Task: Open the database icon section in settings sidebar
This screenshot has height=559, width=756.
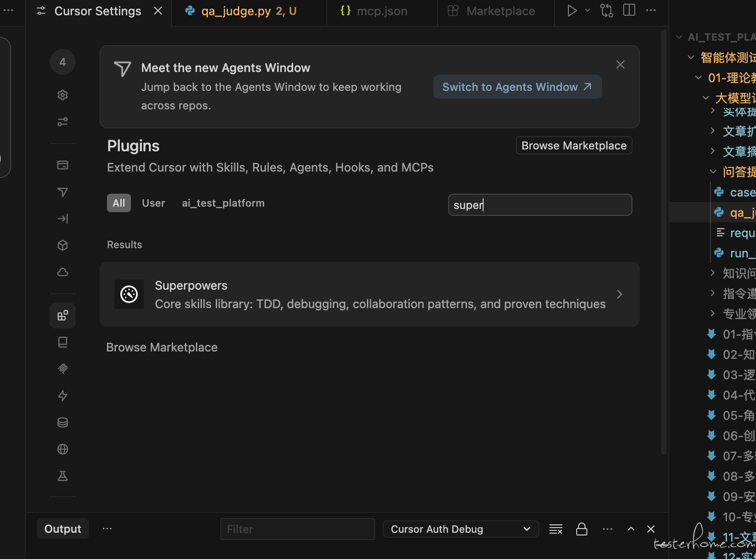Action: pos(63,422)
